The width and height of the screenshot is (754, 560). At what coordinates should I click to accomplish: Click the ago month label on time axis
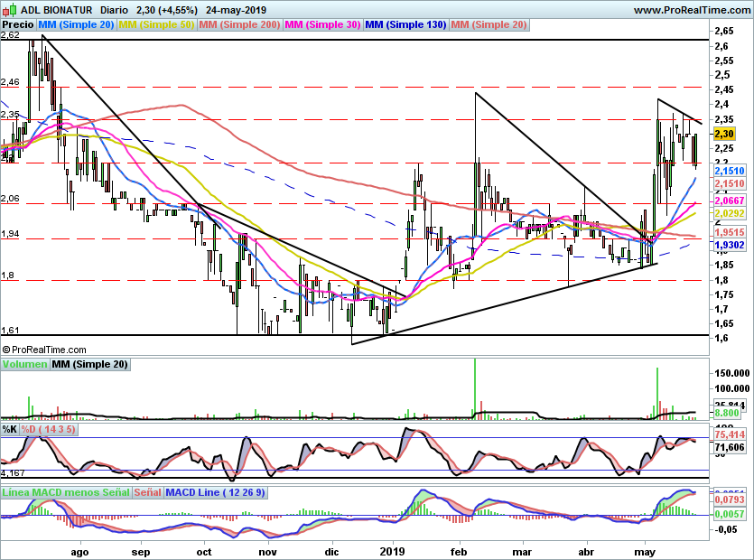[x=79, y=553]
